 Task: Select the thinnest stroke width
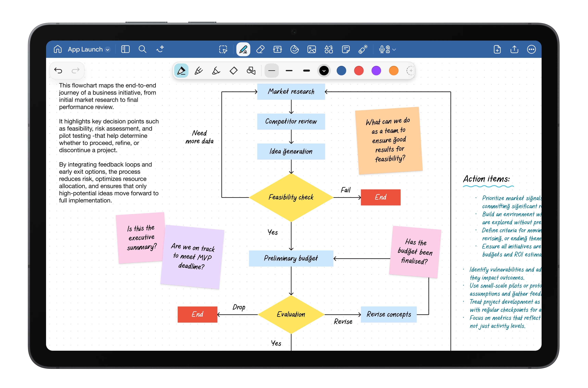coord(272,71)
